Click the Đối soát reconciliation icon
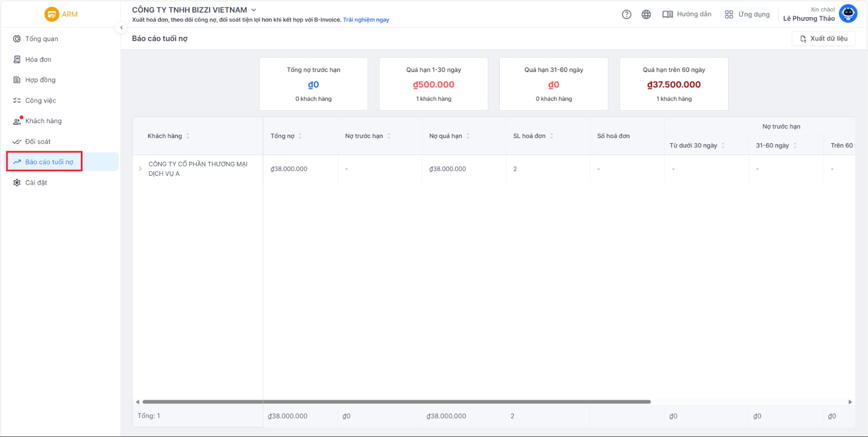The height and width of the screenshot is (437, 868). tap(17, 141)
